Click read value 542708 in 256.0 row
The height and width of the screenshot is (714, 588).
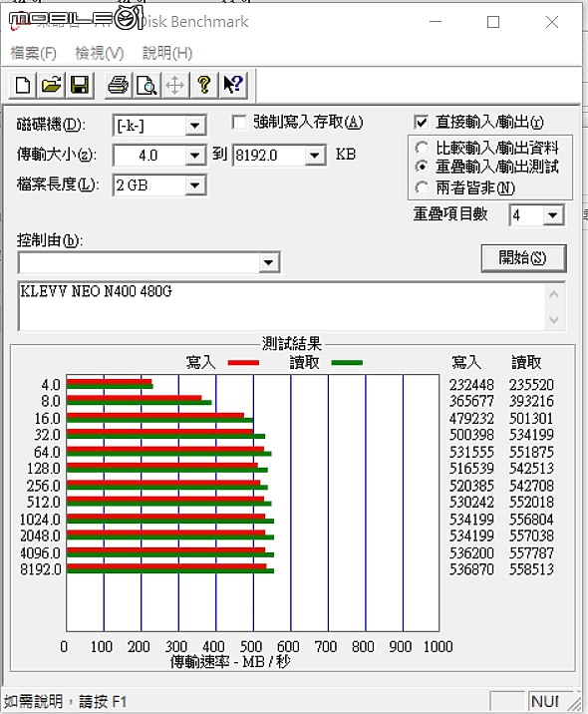pyautogui.click(x=531, y=486)
